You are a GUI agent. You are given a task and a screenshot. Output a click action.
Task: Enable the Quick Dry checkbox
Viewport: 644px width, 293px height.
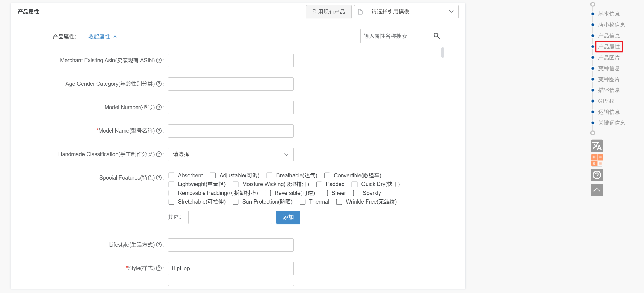(x=355, y=184)
